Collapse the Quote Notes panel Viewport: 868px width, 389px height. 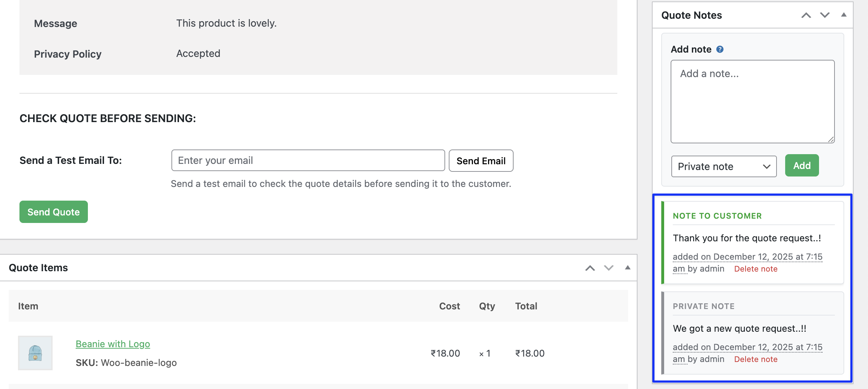[844, 15]
